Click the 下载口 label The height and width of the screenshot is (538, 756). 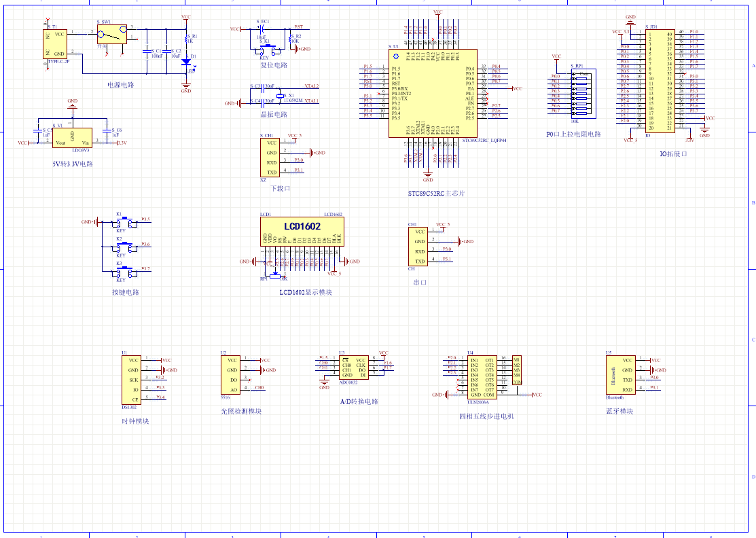280,188
